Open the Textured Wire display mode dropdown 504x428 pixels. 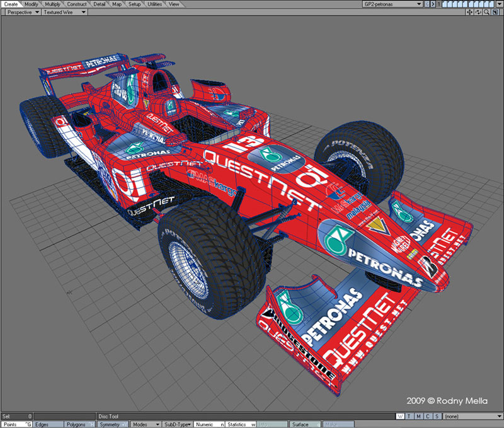66,12
